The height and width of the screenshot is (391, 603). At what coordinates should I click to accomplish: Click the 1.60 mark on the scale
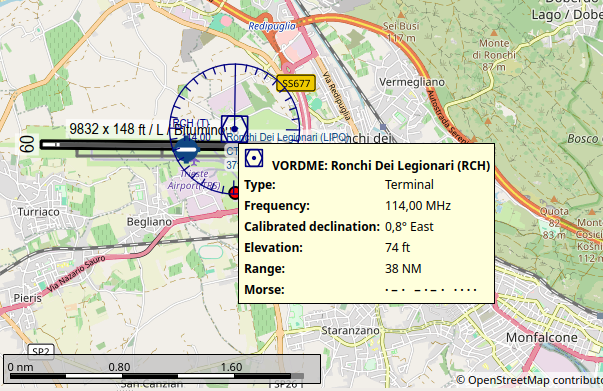[232, 367]
